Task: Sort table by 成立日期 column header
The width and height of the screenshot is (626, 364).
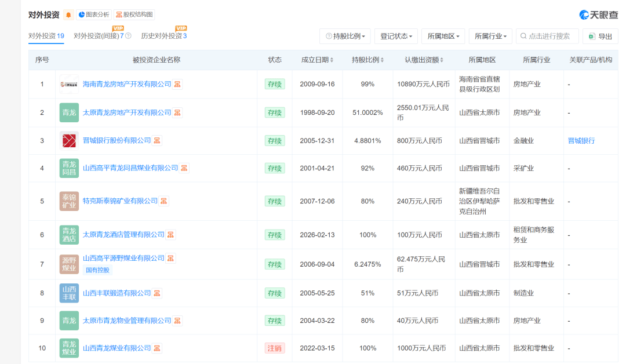Action: pos(316,60)
